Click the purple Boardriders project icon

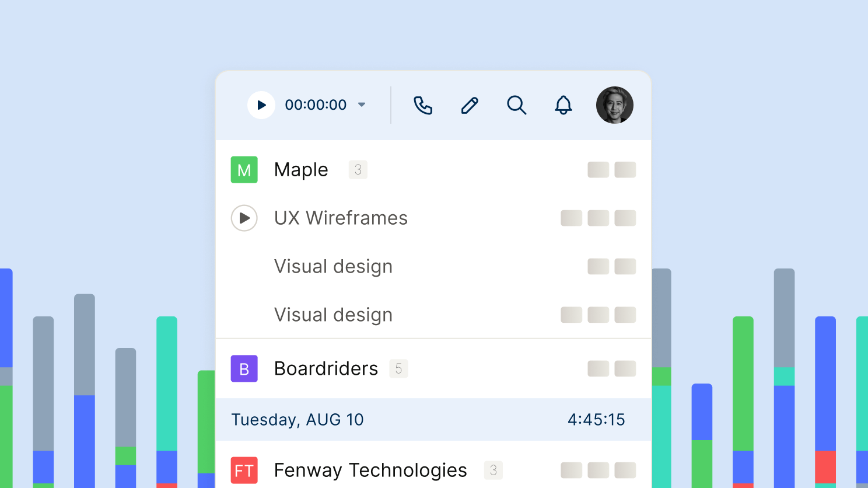coord(244,369)
